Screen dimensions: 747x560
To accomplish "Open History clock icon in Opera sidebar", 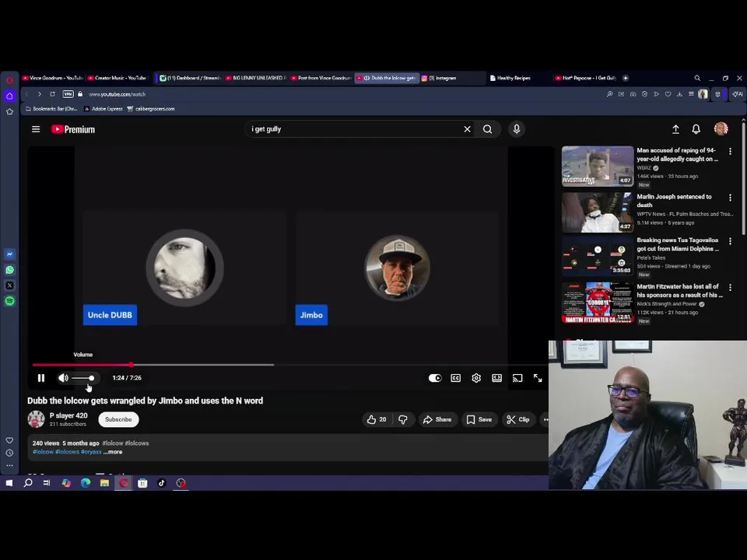I will click(9, 453).
